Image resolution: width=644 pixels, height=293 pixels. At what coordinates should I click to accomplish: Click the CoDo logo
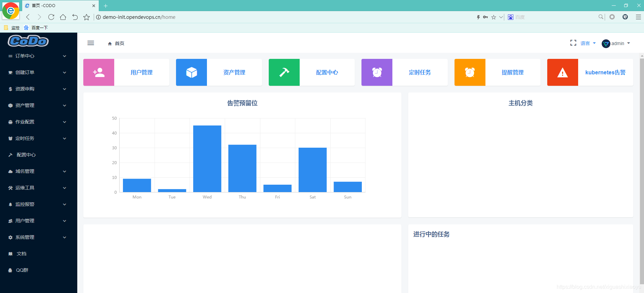(x=28, y=41)
